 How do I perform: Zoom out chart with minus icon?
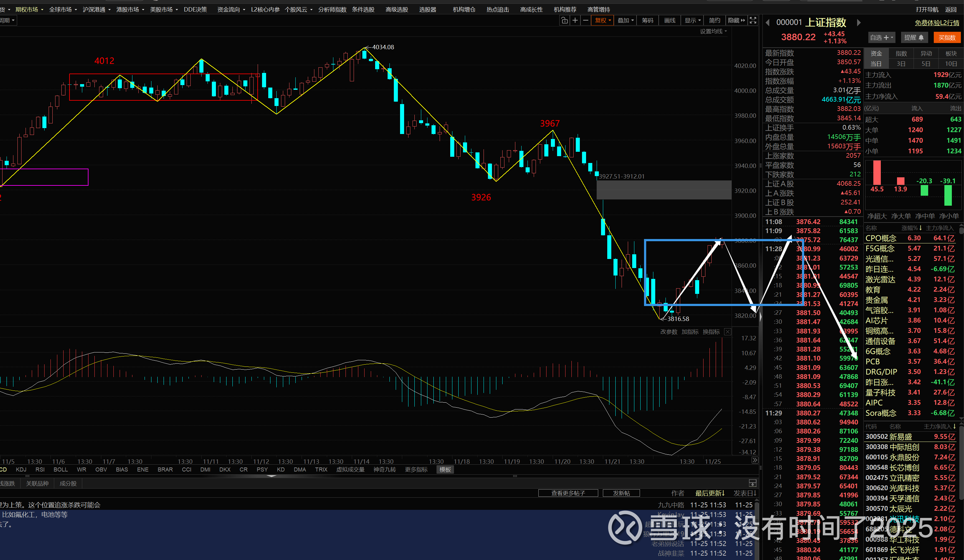click(x=585, y=21)
